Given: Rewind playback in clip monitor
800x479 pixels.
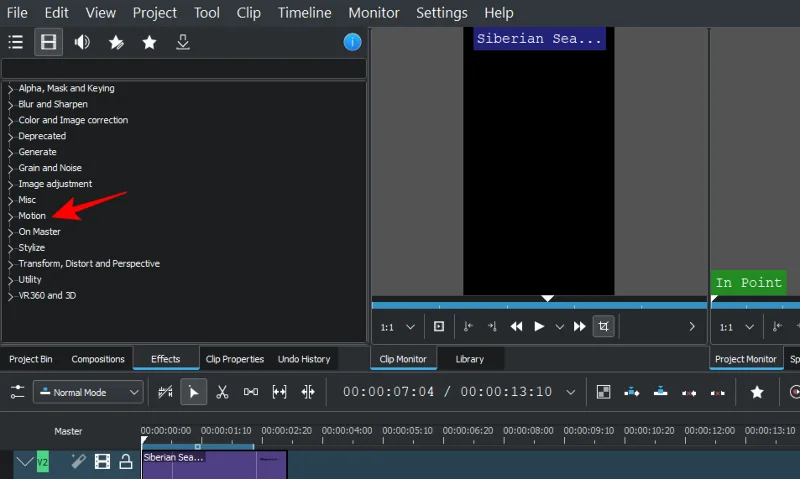Looking at the screenshot, I should (x=516, y=326).
